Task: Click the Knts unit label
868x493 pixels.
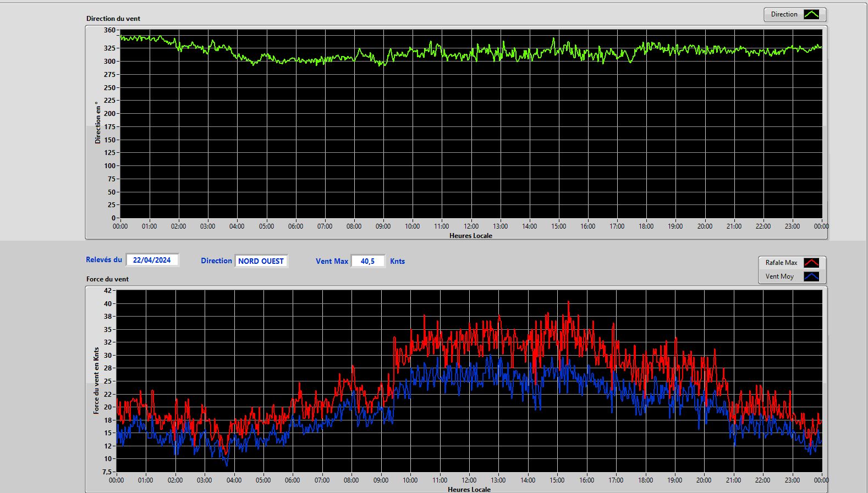Action: (x=397, y=262)
